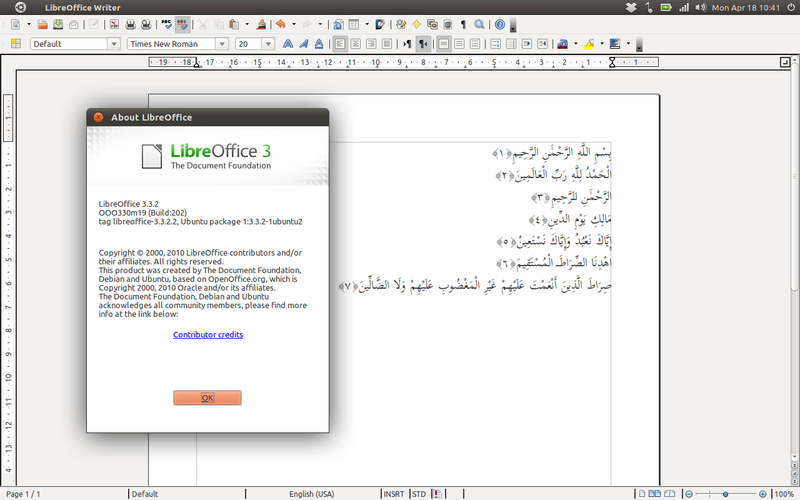Click the Document as E-mail icon

pyautogui.click(x=74, y=24)
